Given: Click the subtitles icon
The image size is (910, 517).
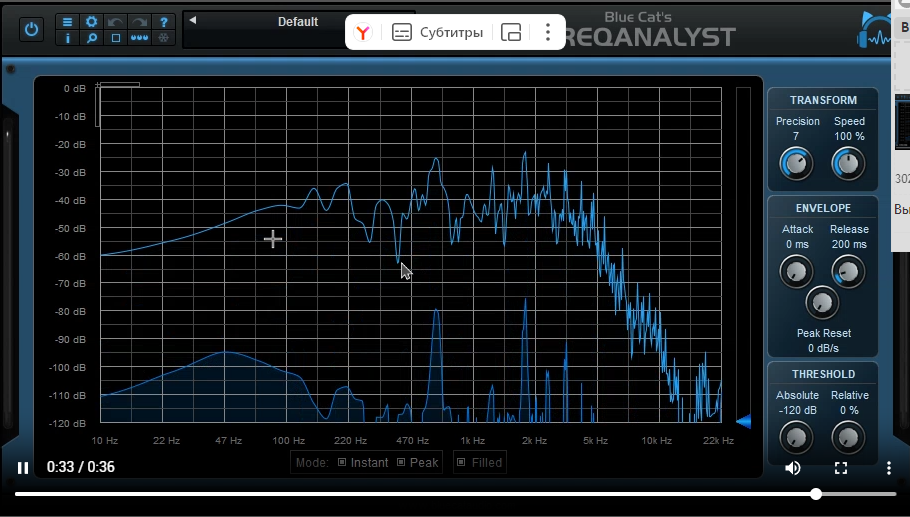Looking at the screenshot, I should pos(402,32).
